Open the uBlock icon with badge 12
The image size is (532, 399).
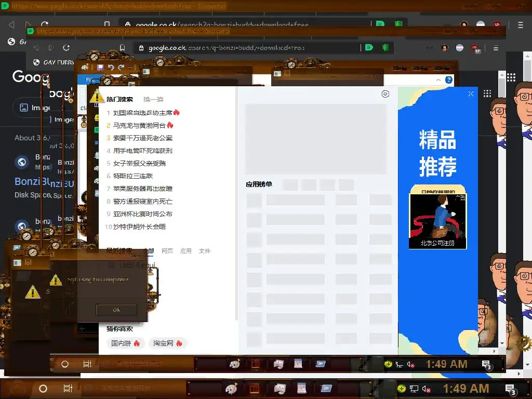pyautogui.click(x=475, y=48)
